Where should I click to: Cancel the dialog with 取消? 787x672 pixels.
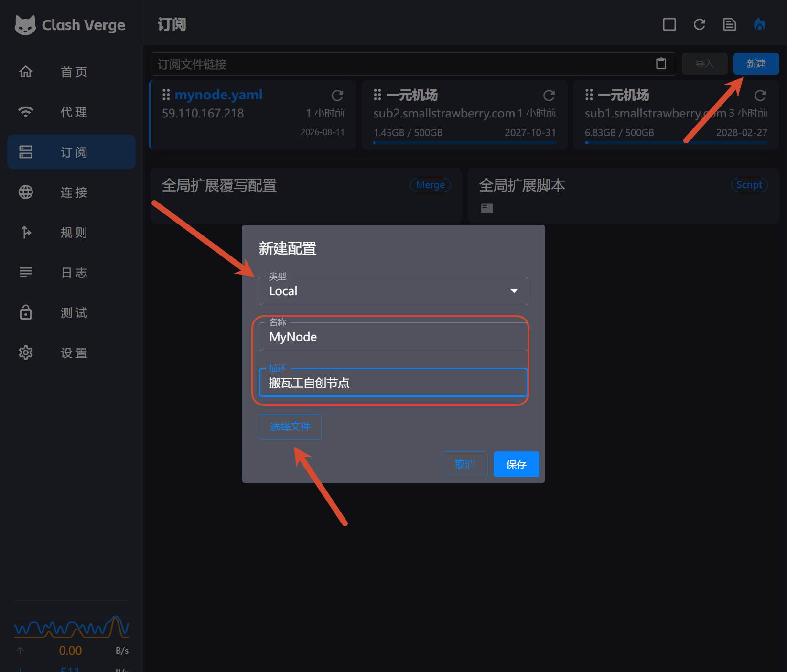464,464
